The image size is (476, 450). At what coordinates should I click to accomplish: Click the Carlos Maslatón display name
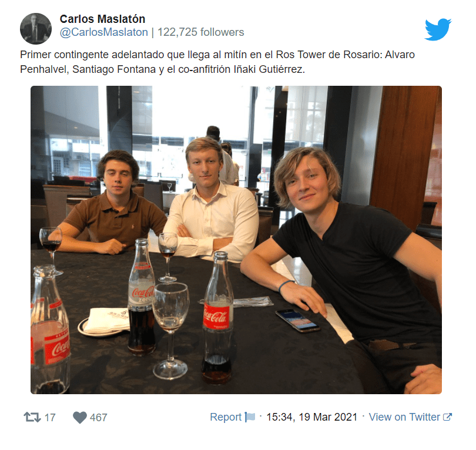coord(103,19)
